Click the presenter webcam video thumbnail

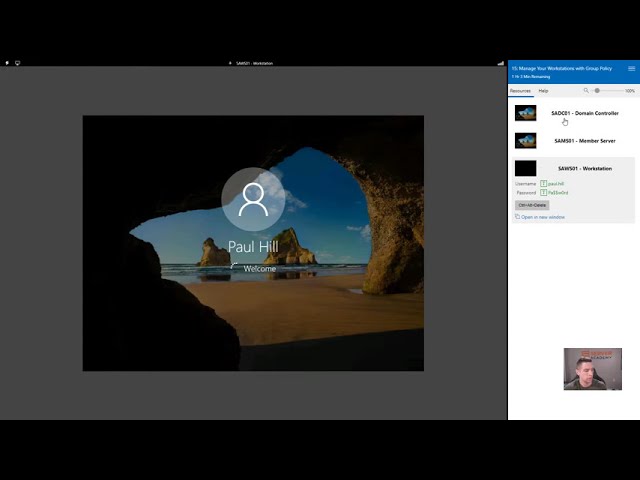click(x=593, y=369)
